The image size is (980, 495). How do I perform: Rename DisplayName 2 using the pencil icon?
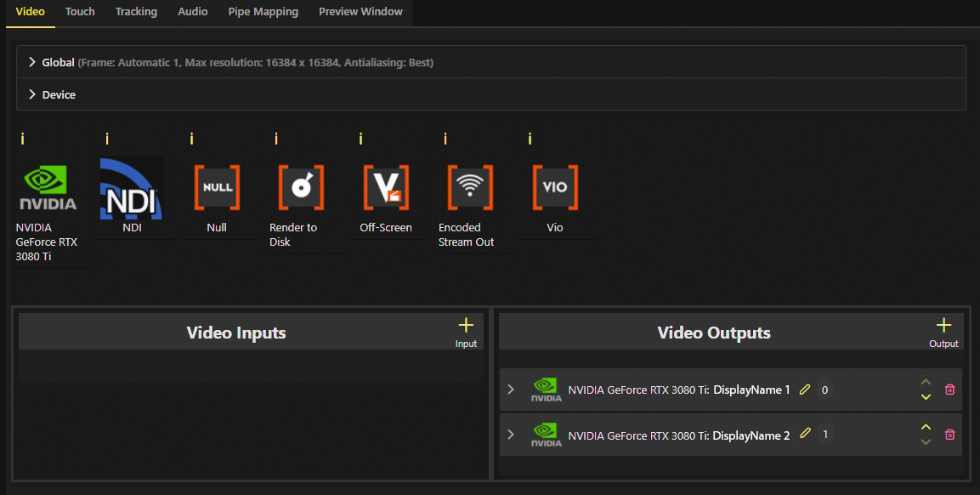click(806, 435)
